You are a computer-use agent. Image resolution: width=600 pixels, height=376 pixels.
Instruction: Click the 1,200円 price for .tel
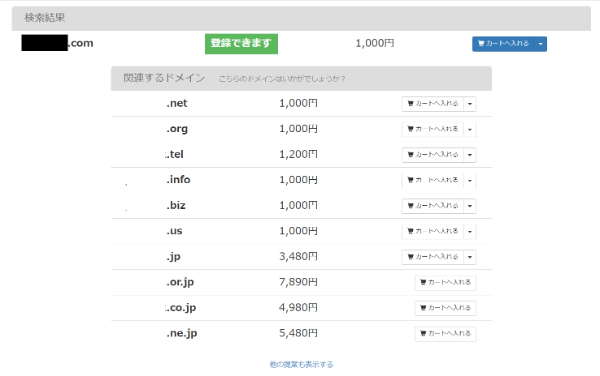(298, 154)
